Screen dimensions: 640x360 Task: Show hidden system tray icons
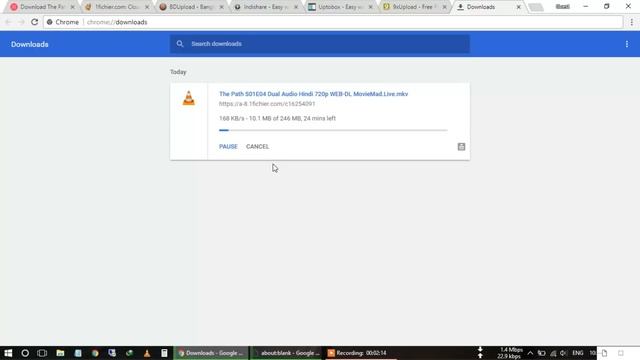(x=530, y=353)
